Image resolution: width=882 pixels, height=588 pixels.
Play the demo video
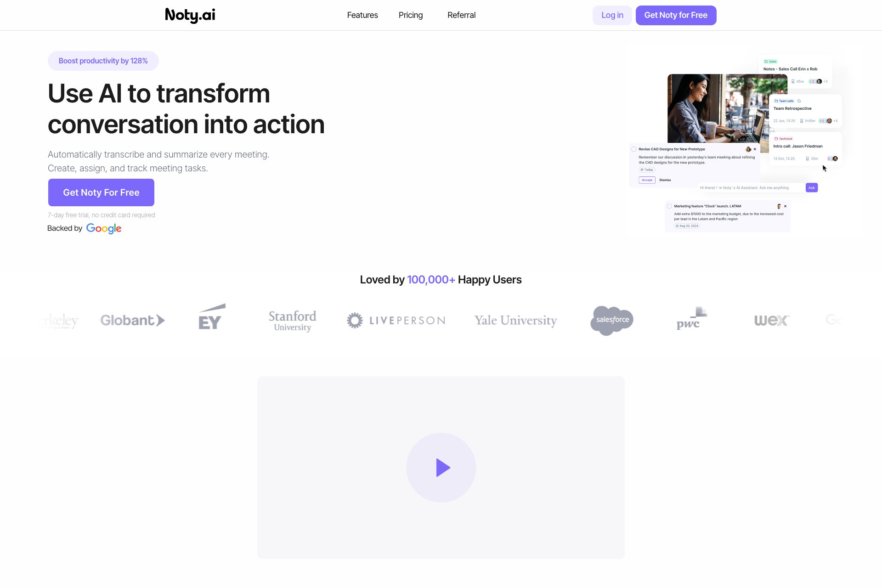coord(441,468)
